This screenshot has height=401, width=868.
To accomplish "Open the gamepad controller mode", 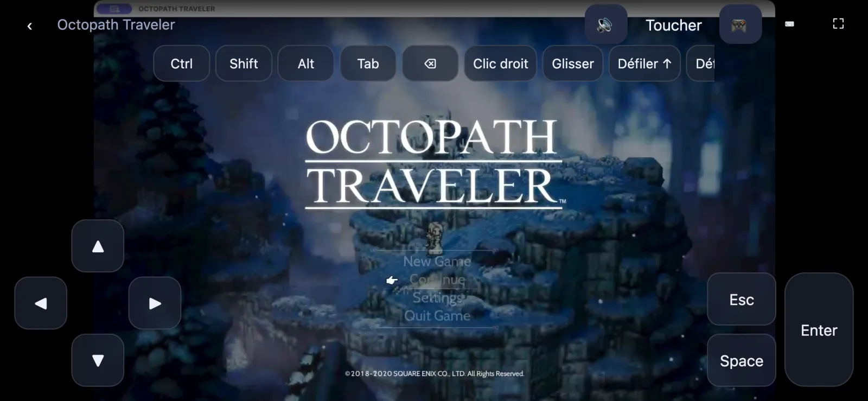I will 740,24.
